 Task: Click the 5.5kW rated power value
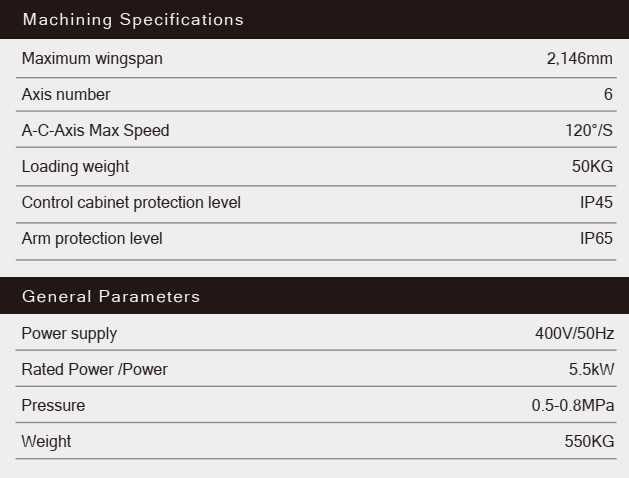(591, 370)
